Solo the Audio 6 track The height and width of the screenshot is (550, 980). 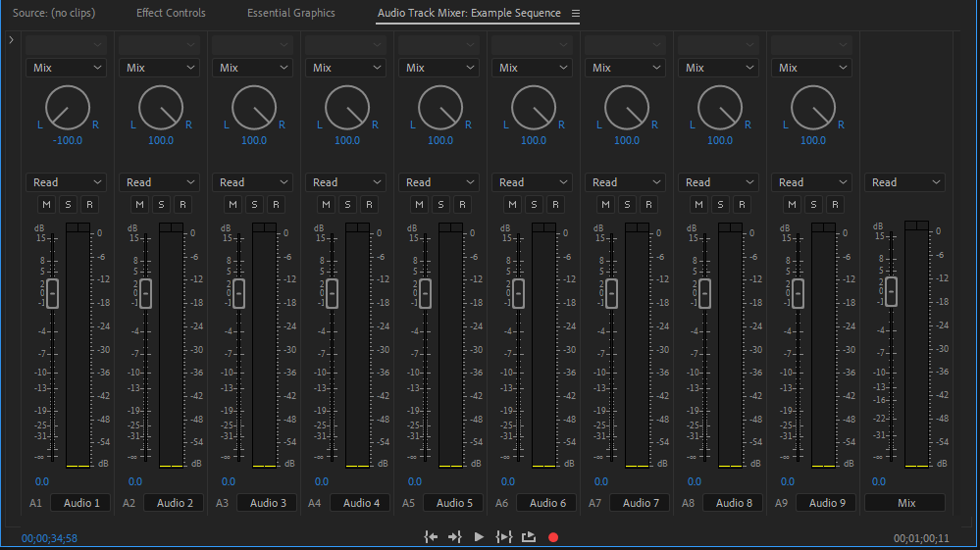[x=534, y=204]
